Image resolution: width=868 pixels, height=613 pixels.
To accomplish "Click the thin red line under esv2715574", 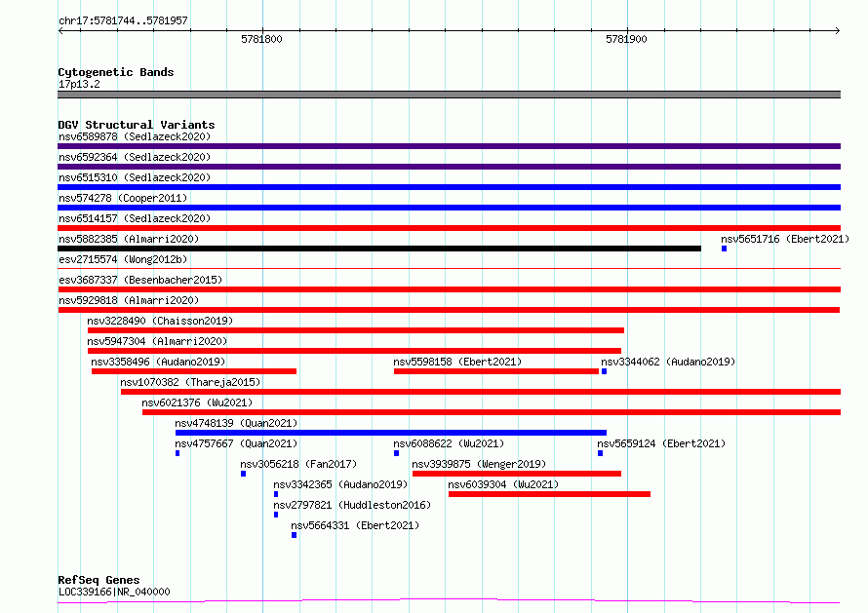I will (449, 268).
